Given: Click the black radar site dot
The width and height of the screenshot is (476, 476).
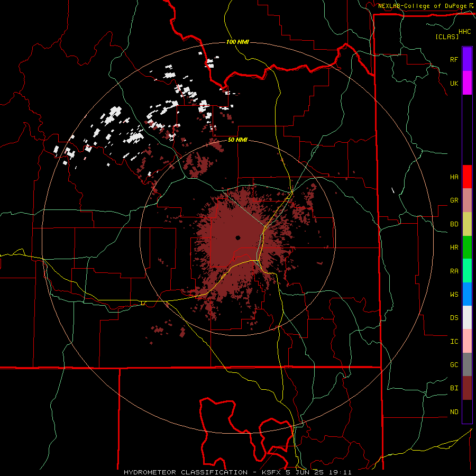Looking at the screenshot, I should (237, 237).
